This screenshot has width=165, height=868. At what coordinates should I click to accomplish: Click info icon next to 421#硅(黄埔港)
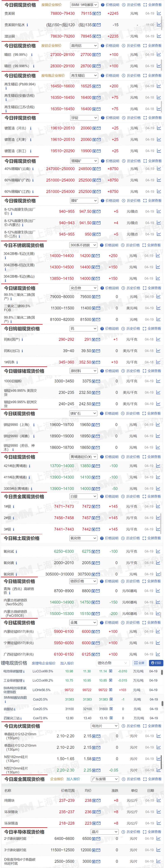(x=29, y=466)
